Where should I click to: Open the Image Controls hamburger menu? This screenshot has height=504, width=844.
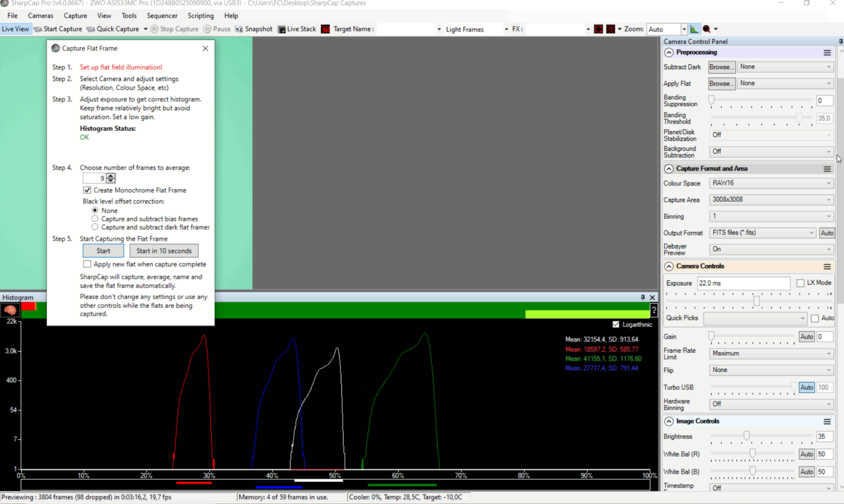coord(827,421)
